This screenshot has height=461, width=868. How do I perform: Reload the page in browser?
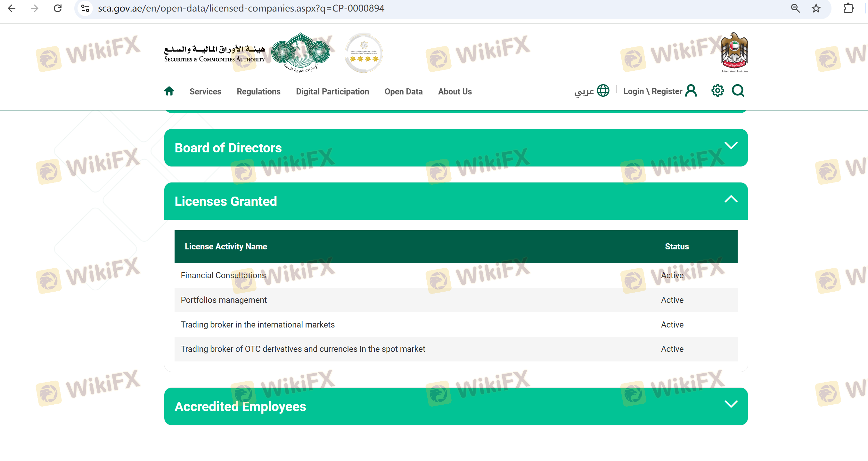(x=58, y=8)
